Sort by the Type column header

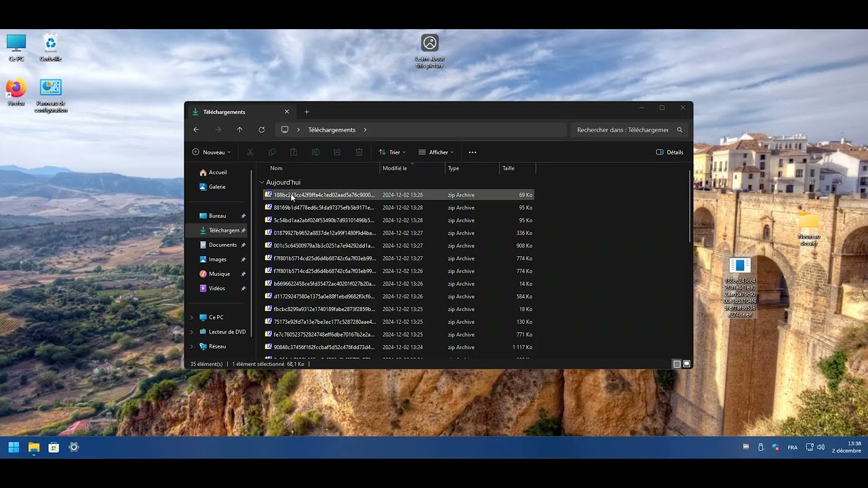pos(472,168)
